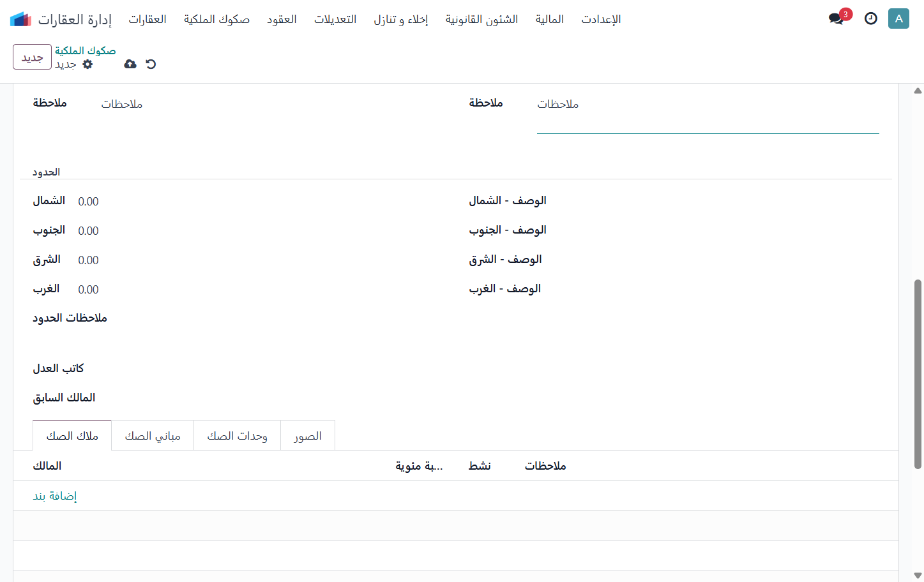Screen dimensions: 924x582
Task: Click the الوصف - الجنوب field
Action: (720, 230)
